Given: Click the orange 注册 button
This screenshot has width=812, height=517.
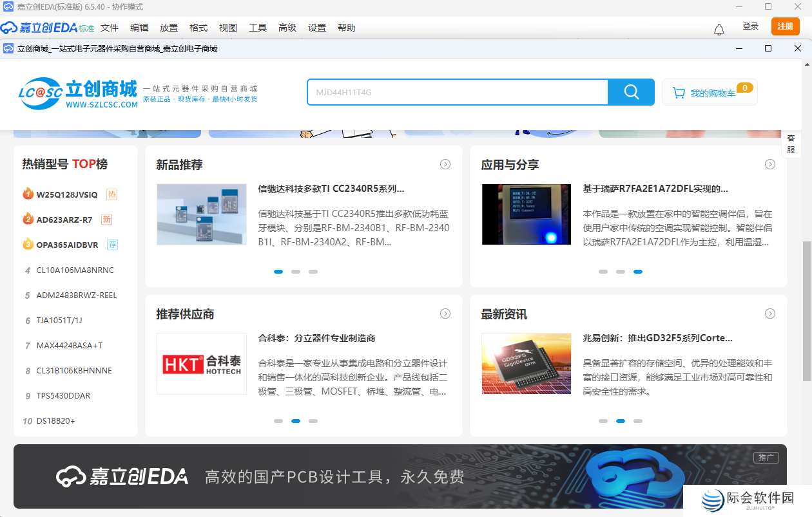Looking at the screenshot, I should coord(785,27).
